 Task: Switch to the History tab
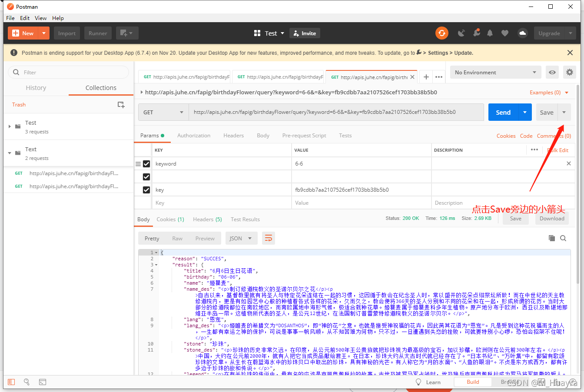point(36,88)
